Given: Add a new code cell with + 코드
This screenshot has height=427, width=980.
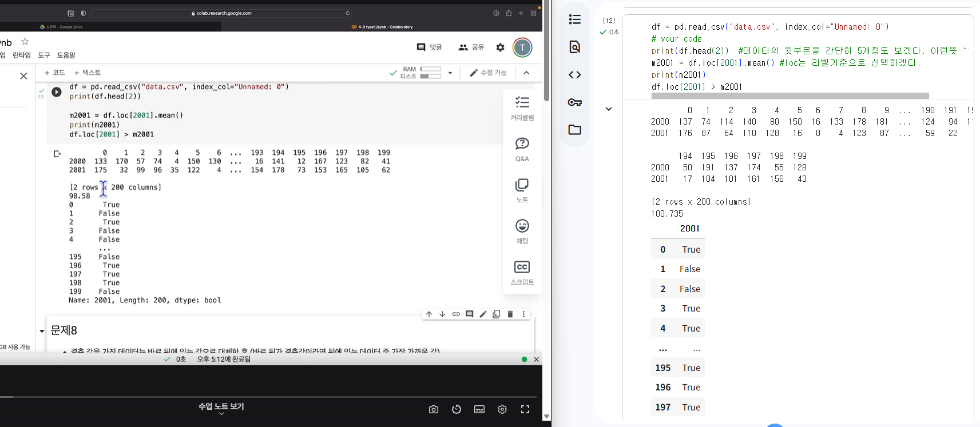Looking at the screenshot, I should coord(55,73).
